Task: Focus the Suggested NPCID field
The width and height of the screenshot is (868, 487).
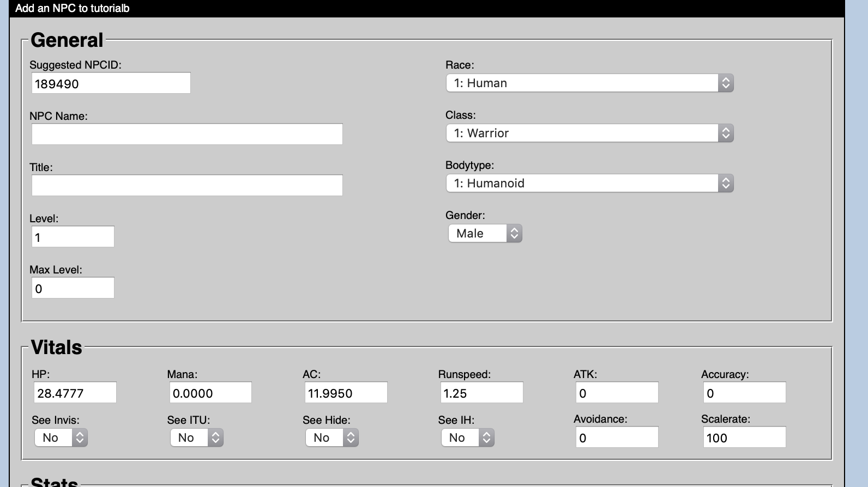Action: 111,83
